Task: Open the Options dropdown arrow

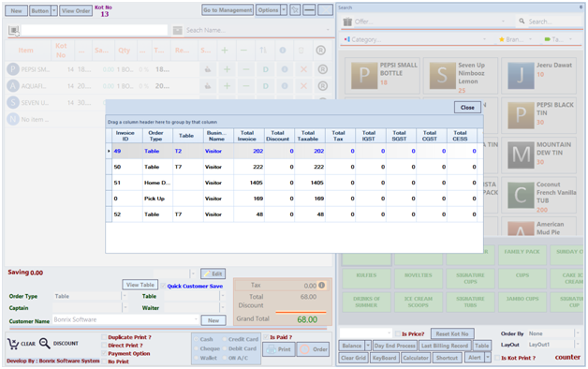Action: (x=284, y=10)
